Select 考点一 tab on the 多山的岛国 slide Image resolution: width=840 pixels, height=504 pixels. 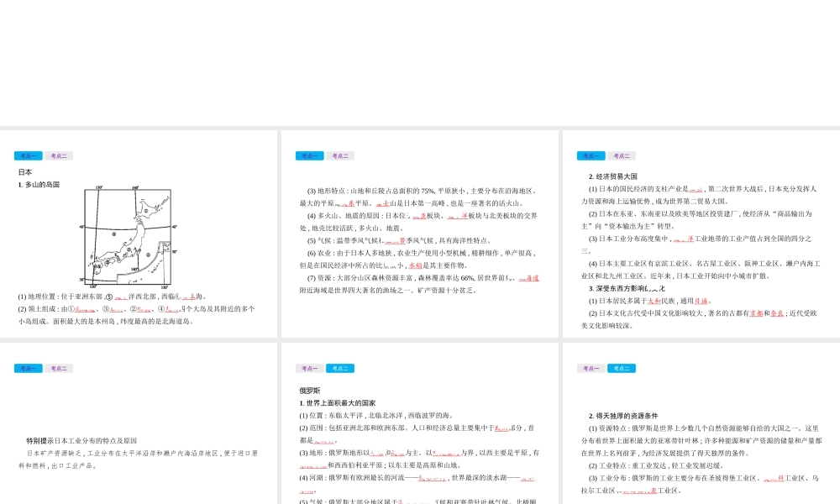29,156
